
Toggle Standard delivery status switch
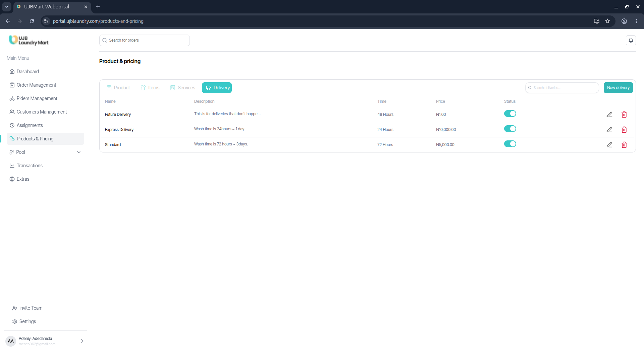pyautogui.click(x=510, y=144)
